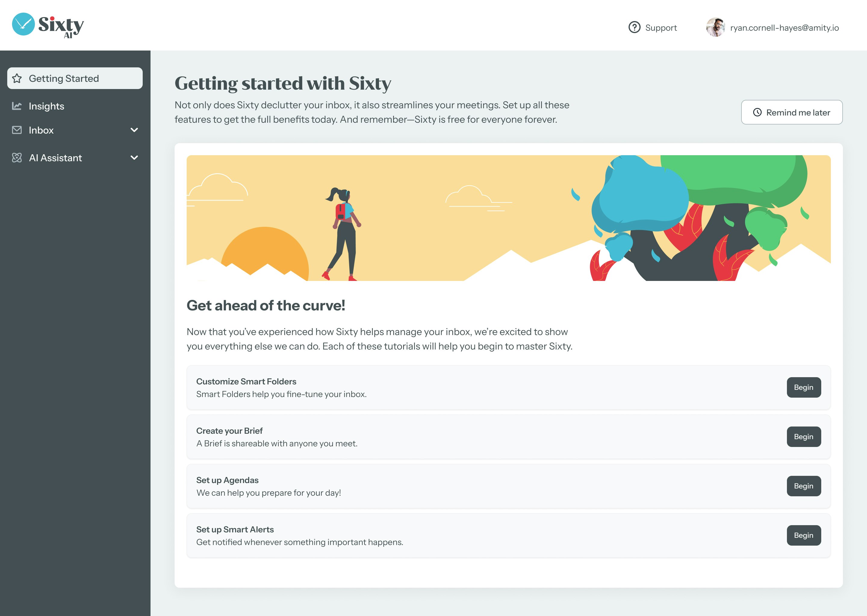
Task: Click the Sixty AI logo icon
Action: click(x=23, y=24)
